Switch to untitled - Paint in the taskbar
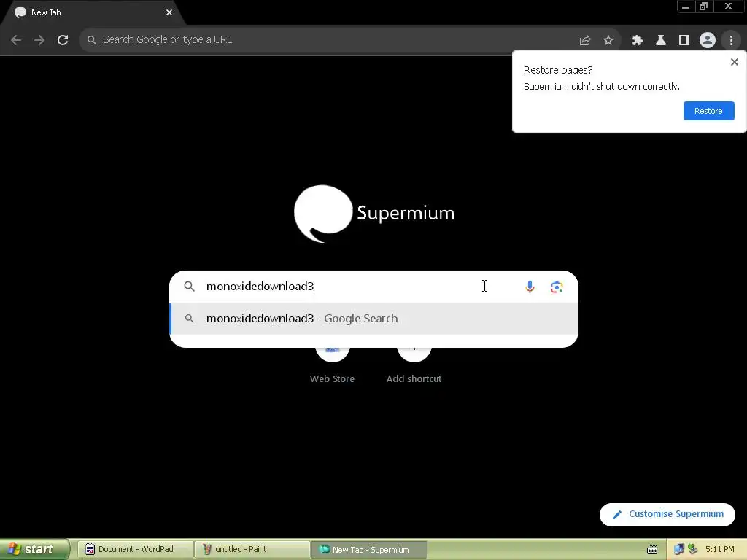Screen dimensions: 747x560 tap(252, 550)
